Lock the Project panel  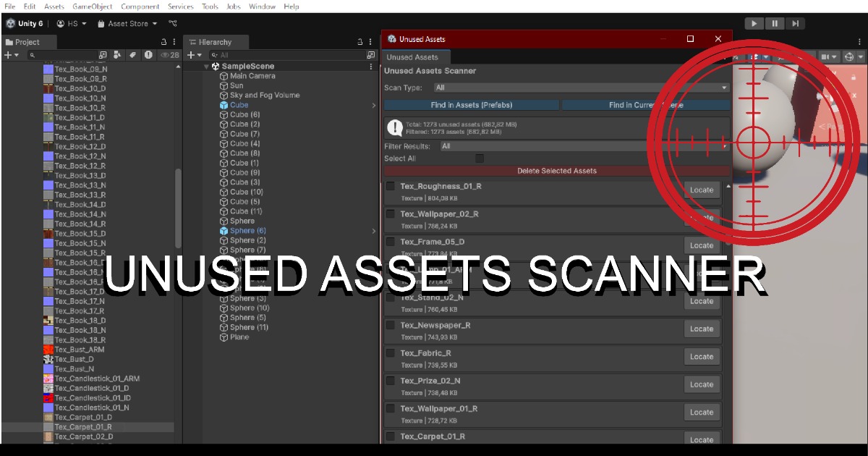163,42
